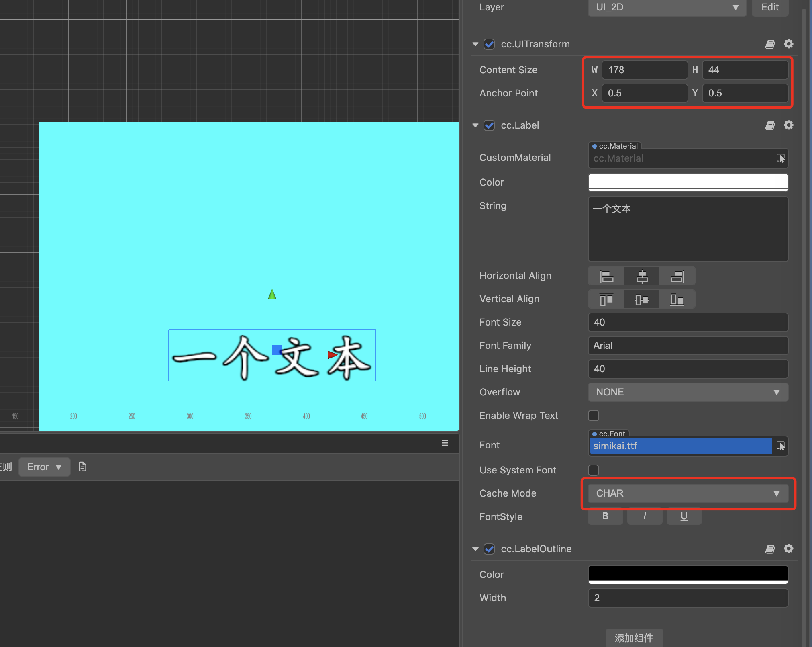Select left horizontal align icon
812x647 pixels.
coord(606,276)
